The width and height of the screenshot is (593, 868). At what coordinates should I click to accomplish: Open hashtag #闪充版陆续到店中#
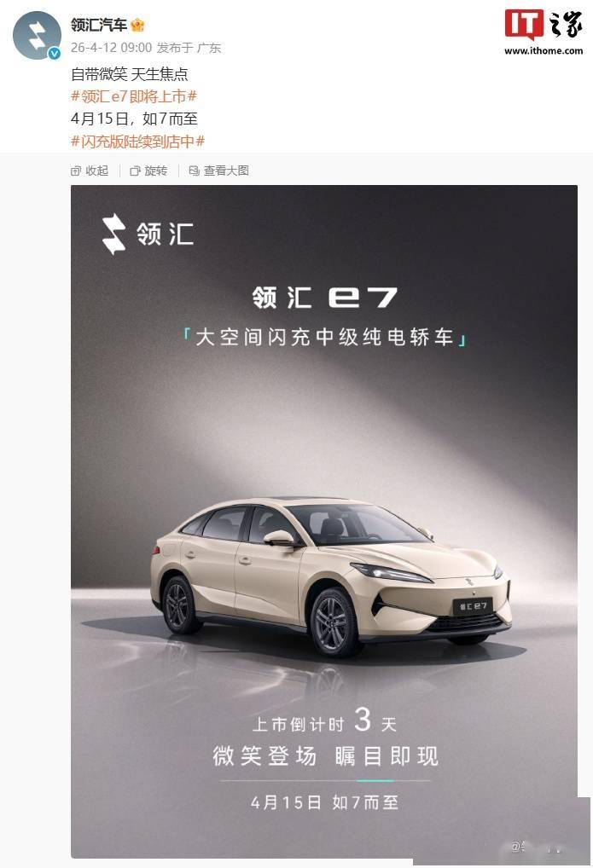point(138,142)
